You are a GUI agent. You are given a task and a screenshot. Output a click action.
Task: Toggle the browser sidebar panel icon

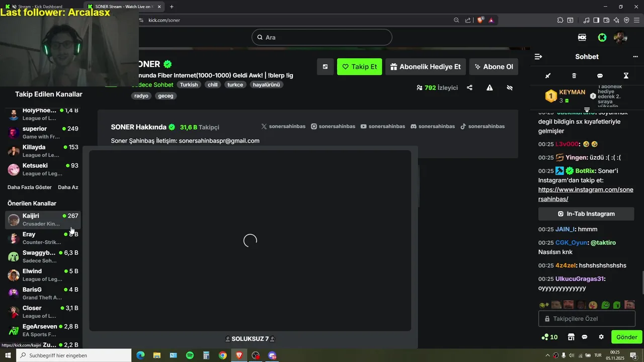point(596,20)
